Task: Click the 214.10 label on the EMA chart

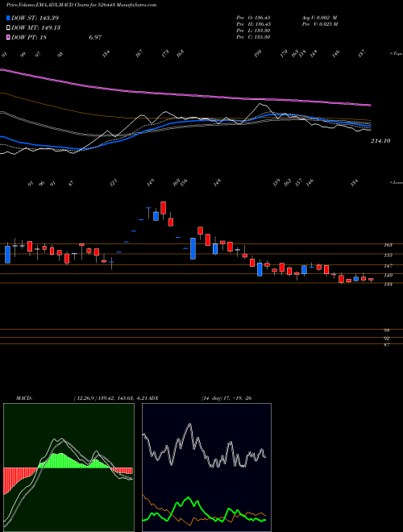Action: [380, 141]
